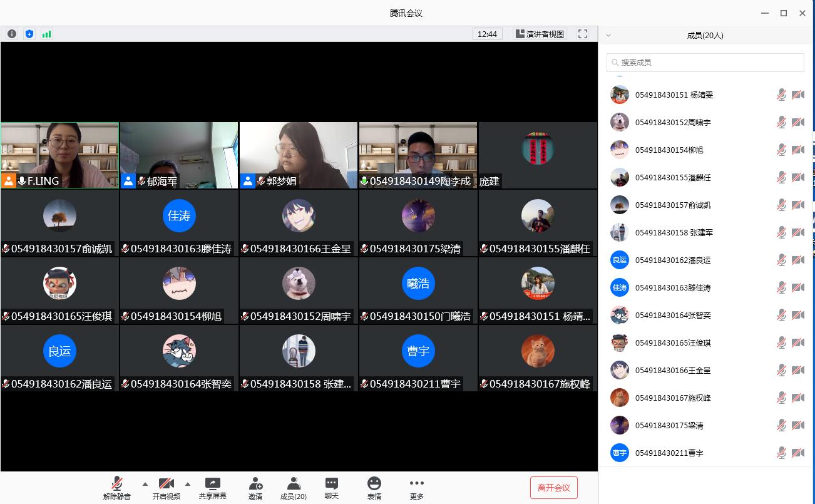Toggle the Members (成员) panel button
The width and height of the screenshot is (815, 504).
point(293,488)
